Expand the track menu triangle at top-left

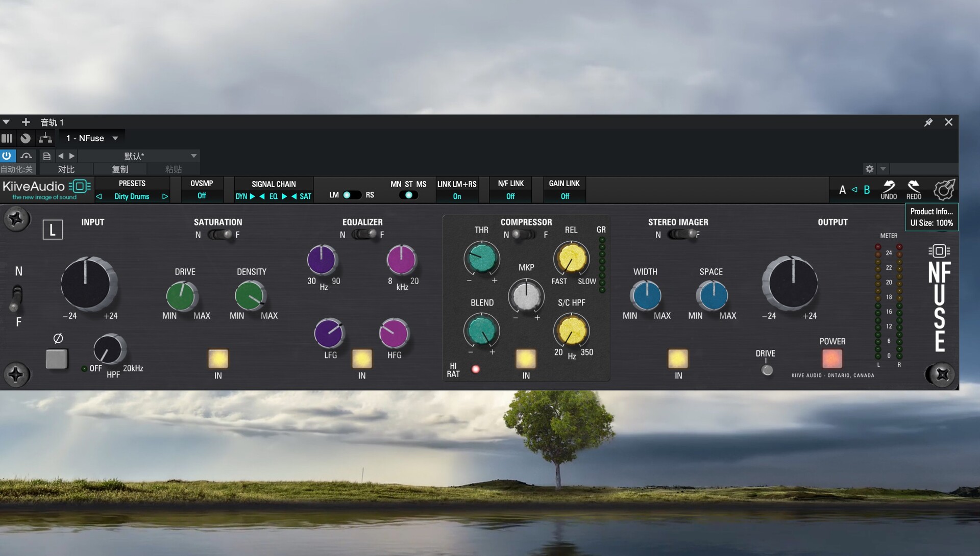(x=6, y=122)
